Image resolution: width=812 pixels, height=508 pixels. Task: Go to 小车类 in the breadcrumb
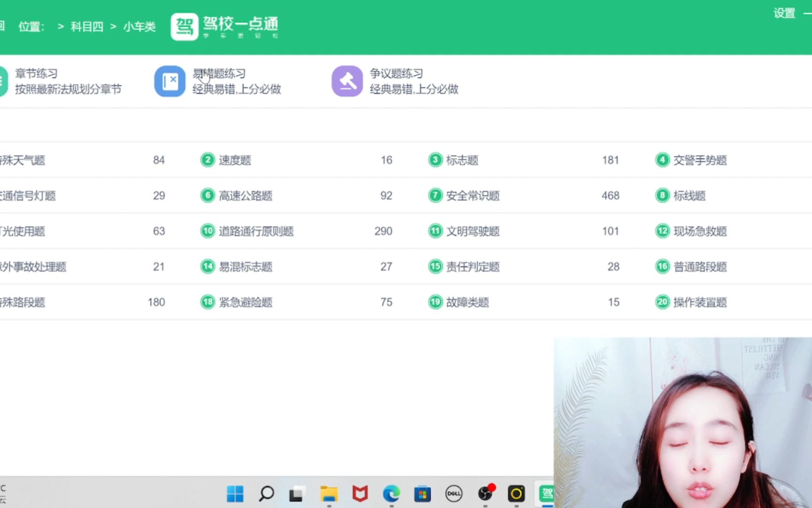coord(140,26)
